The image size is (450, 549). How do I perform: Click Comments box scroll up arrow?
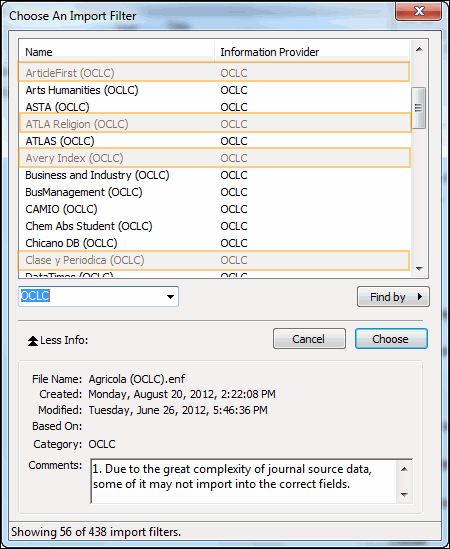tap(404, 469)
